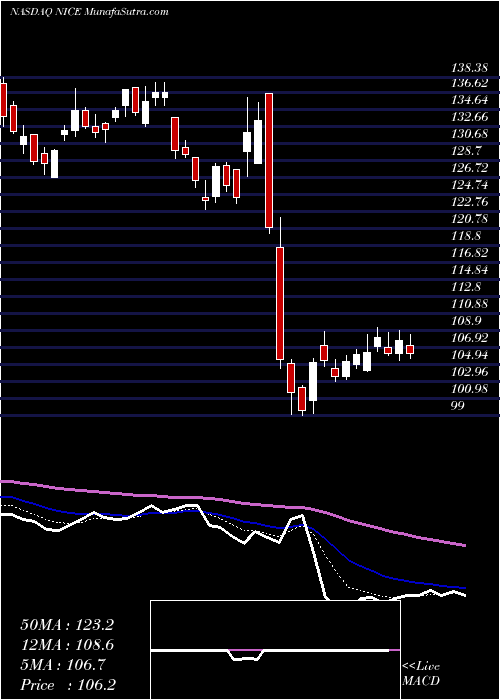
Task: Click the 114.84 price axis label
Action: click(470, 270)
